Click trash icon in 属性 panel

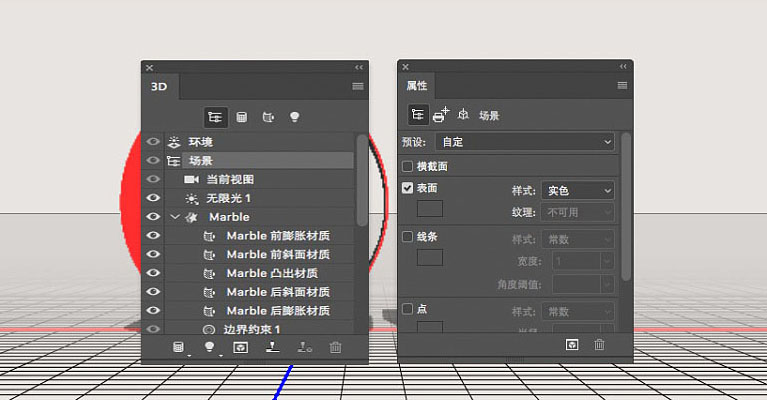tap(599, 345)
